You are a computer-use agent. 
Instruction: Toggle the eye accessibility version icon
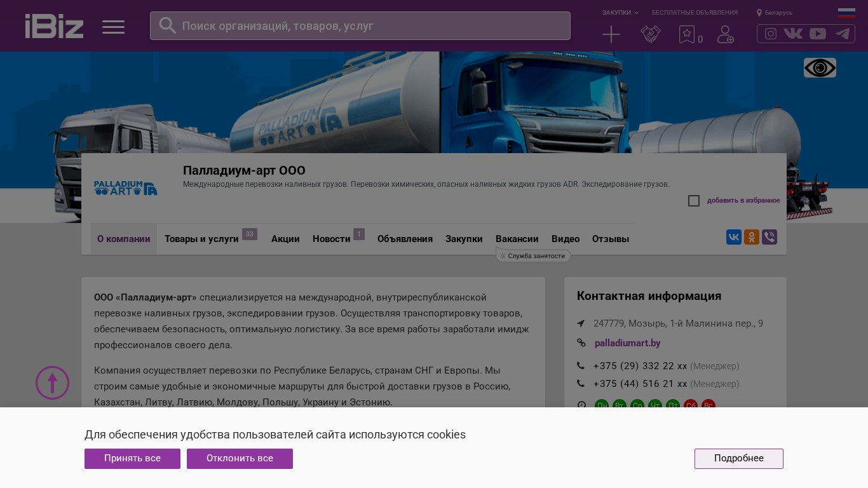820,68
